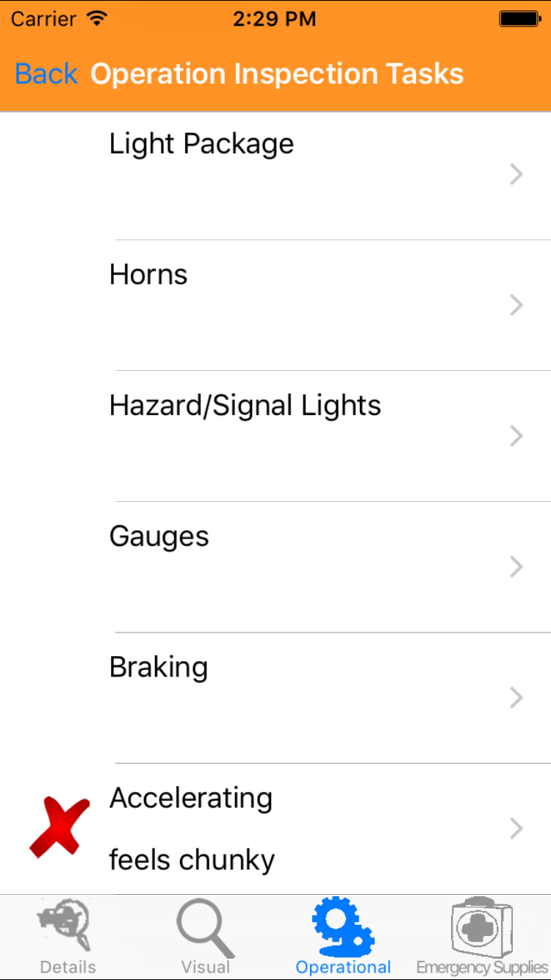The height and width of the screenshot is (980, 551).
Task: Select the Braking inspection task
Action: 159,667
